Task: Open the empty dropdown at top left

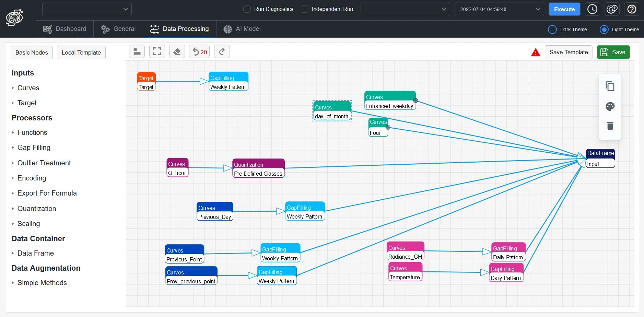Action: [87, 9]
